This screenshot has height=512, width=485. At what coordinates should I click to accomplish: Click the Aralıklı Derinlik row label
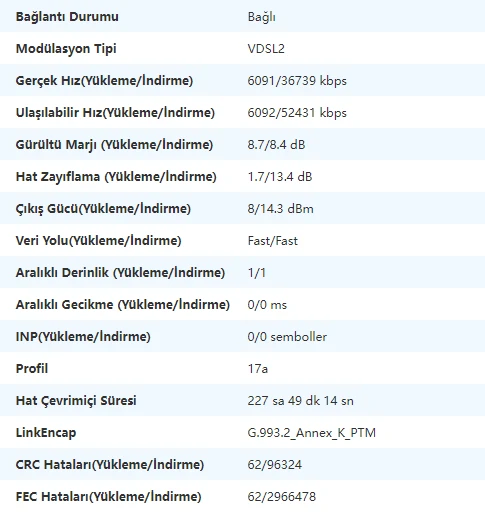[x=120, y=273]
